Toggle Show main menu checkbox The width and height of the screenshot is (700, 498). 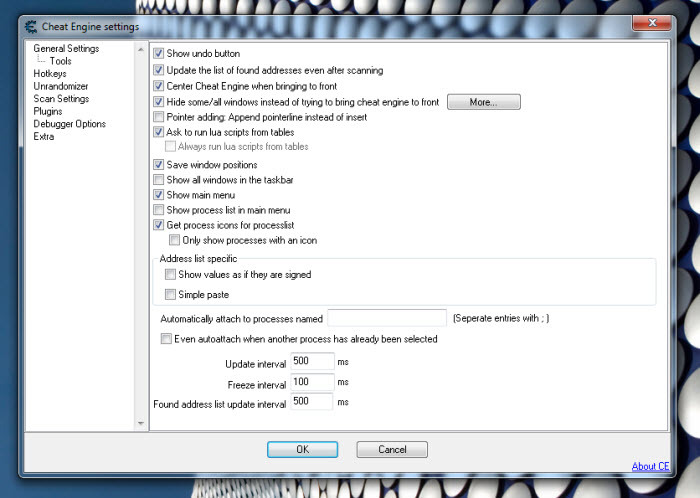158,195
